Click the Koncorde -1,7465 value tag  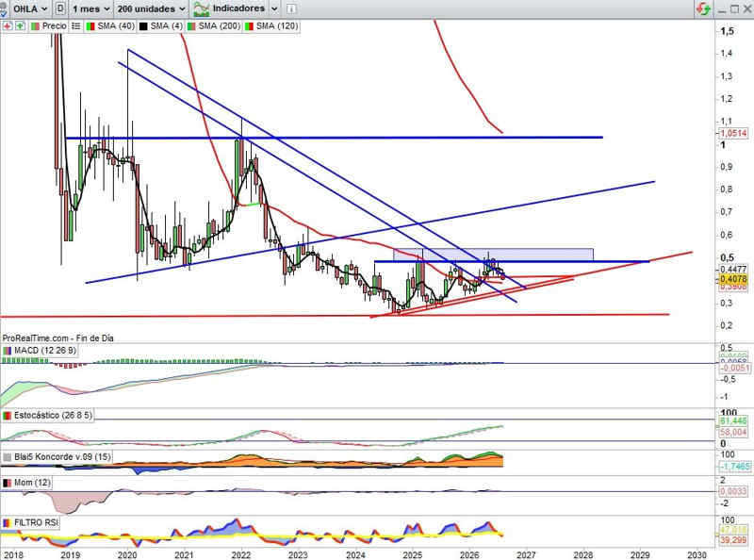click(x=733, y=466)
